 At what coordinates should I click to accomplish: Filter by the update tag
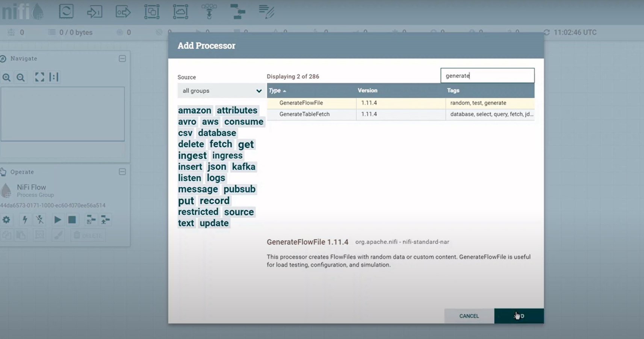(x=214, y=223)
